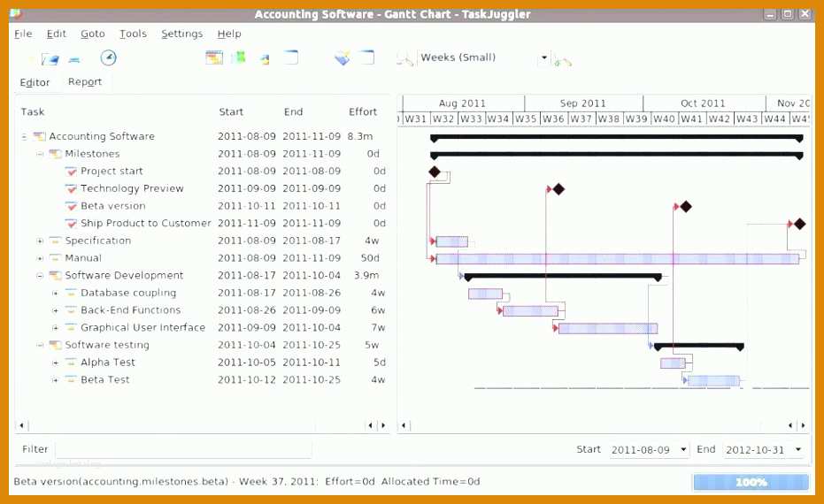Click the Beta version milestone icon in tree
The width and height of the screenshot is (824, 504).
[x=71, y=206]
